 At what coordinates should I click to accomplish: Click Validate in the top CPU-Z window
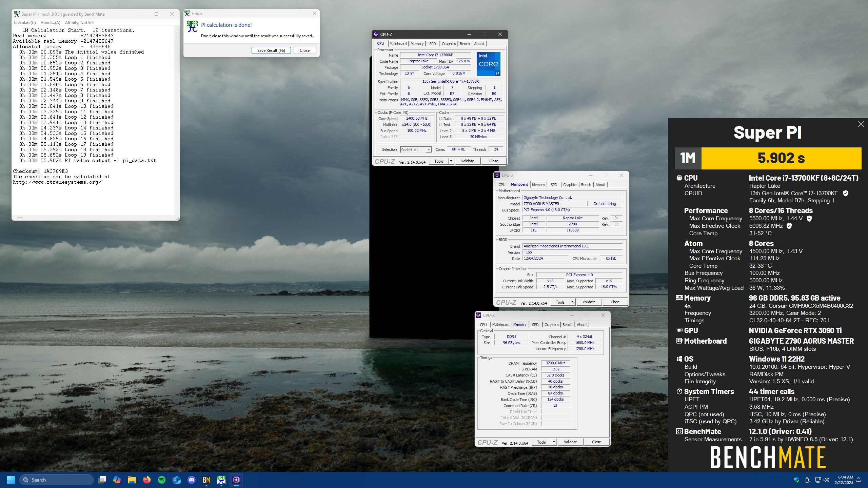468,161
